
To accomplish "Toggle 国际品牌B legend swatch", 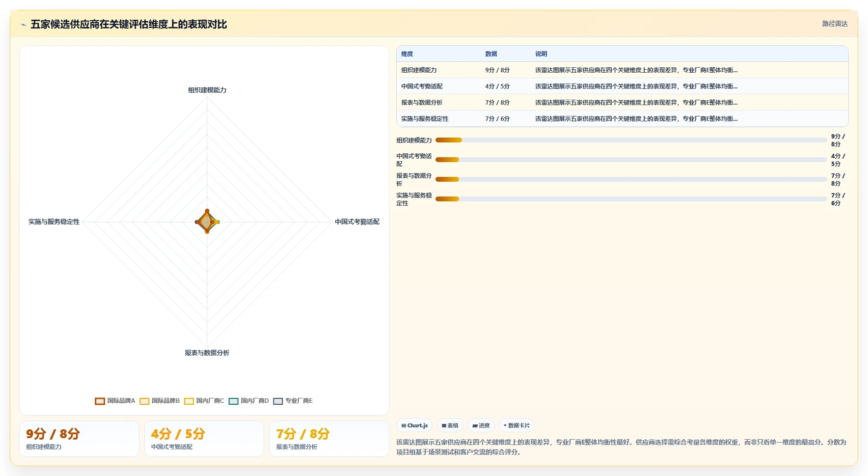I will tap(144, 401).
